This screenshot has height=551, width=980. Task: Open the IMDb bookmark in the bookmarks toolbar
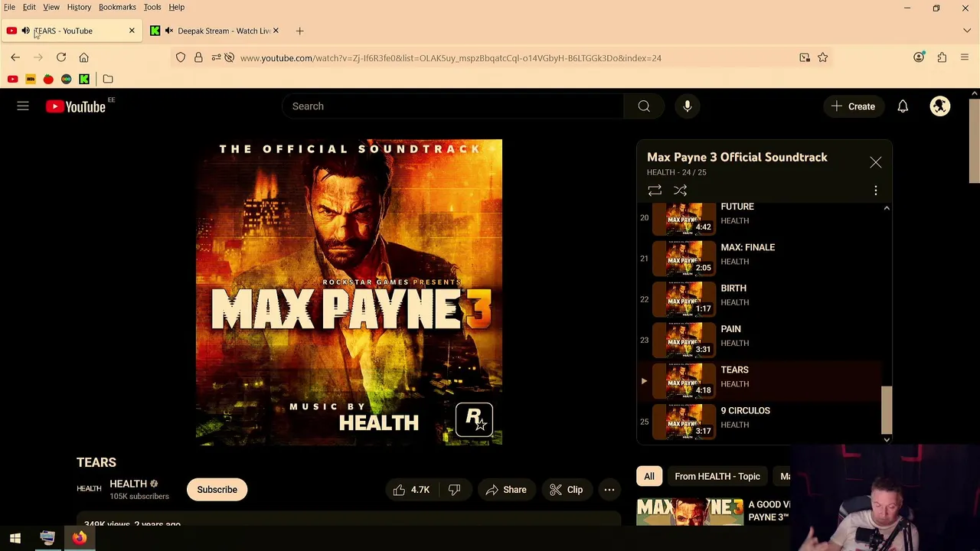(x=31, y=79)
